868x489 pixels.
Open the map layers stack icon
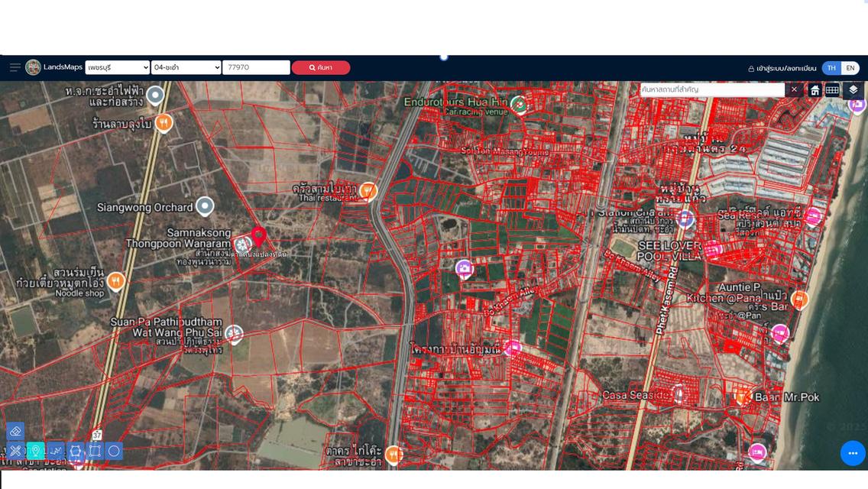(853, 90)
